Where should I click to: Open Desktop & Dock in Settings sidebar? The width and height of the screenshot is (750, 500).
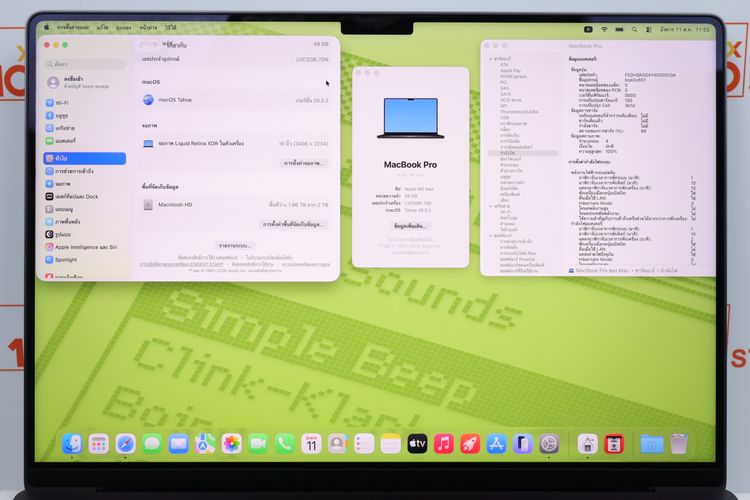pos(85,196)
